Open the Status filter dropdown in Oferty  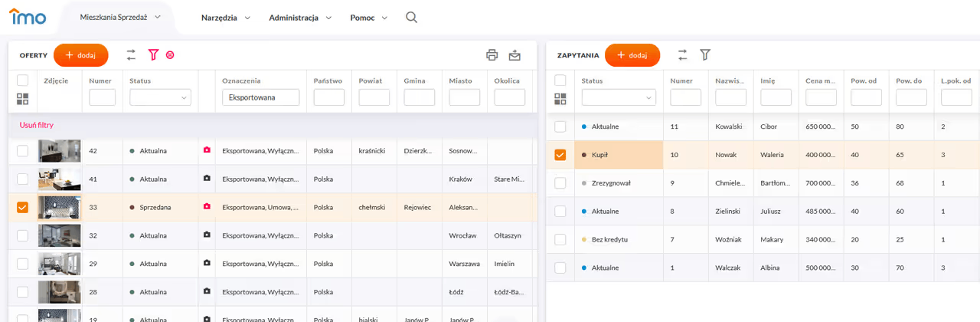[x=160, y=97]
